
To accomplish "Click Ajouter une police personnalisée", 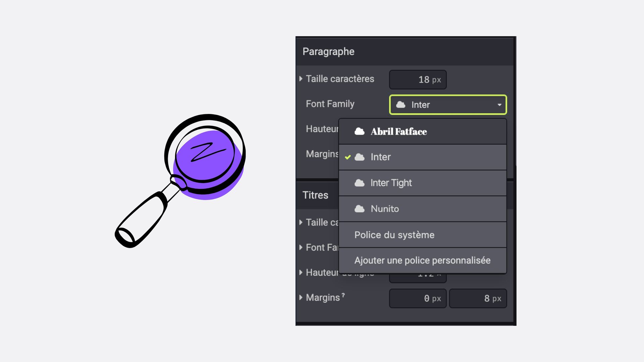I will (x=422, y=260).
